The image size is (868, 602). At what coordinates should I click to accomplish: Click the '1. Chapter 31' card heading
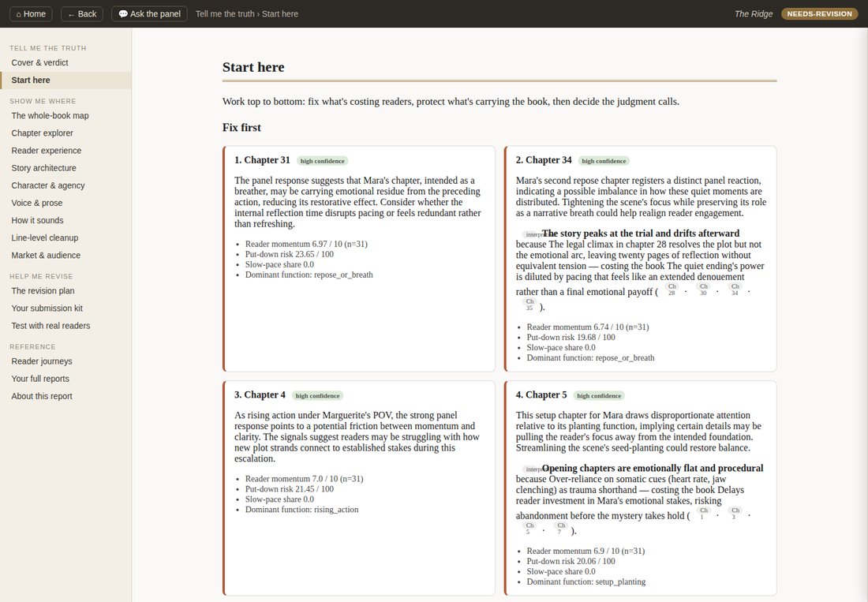pos(262,160)
